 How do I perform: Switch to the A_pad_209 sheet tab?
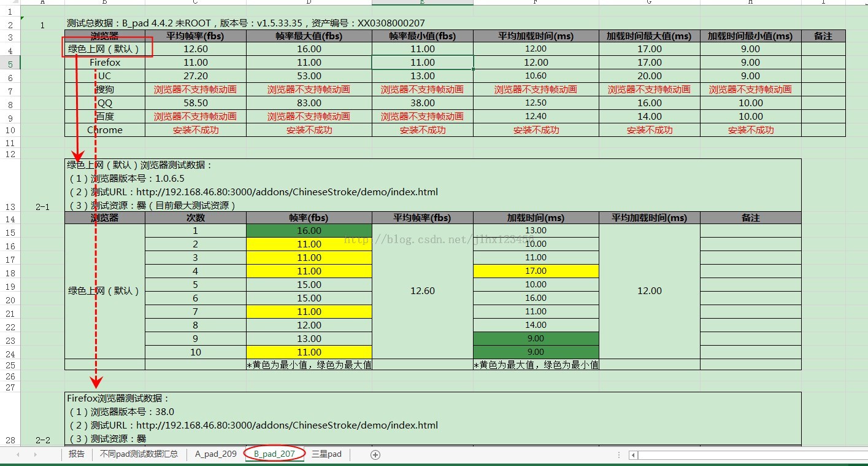point(215,454)
